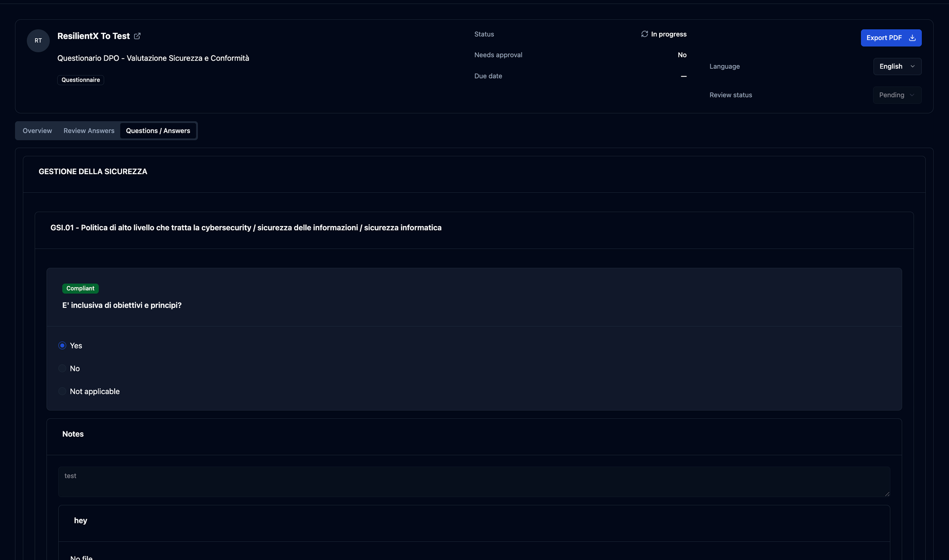Viewport: 949px width, 560px height.
Task: Select the No radio option
Action: (62, 368)
